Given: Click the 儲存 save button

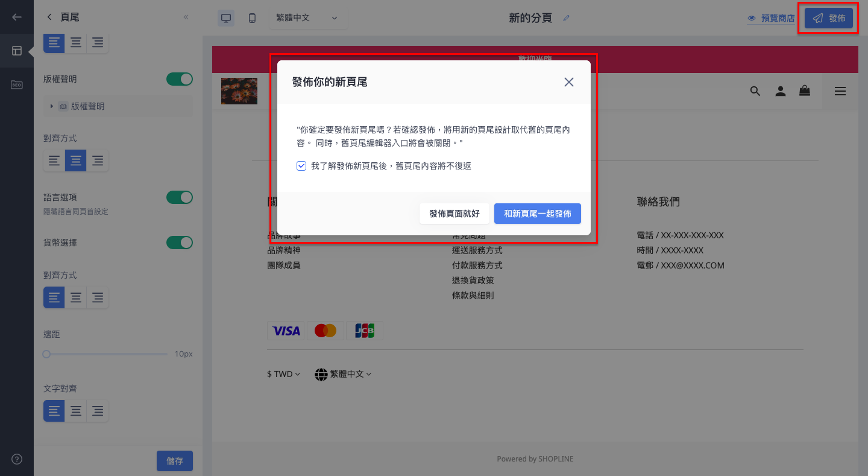Looking at the screenshot, I should click(175, 461).
